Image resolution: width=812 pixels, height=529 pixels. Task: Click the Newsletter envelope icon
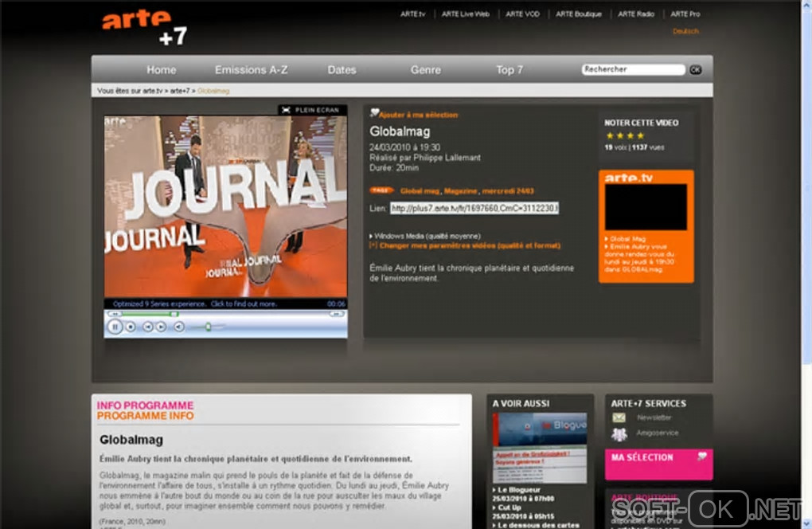click(619, 417)
